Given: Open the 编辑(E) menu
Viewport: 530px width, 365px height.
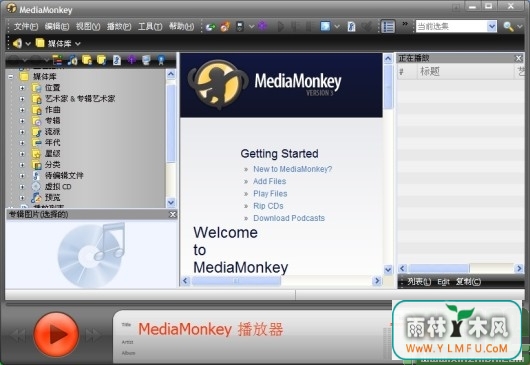Looking at the screenshot, I should pyautogui.click(x=57, y=26).
